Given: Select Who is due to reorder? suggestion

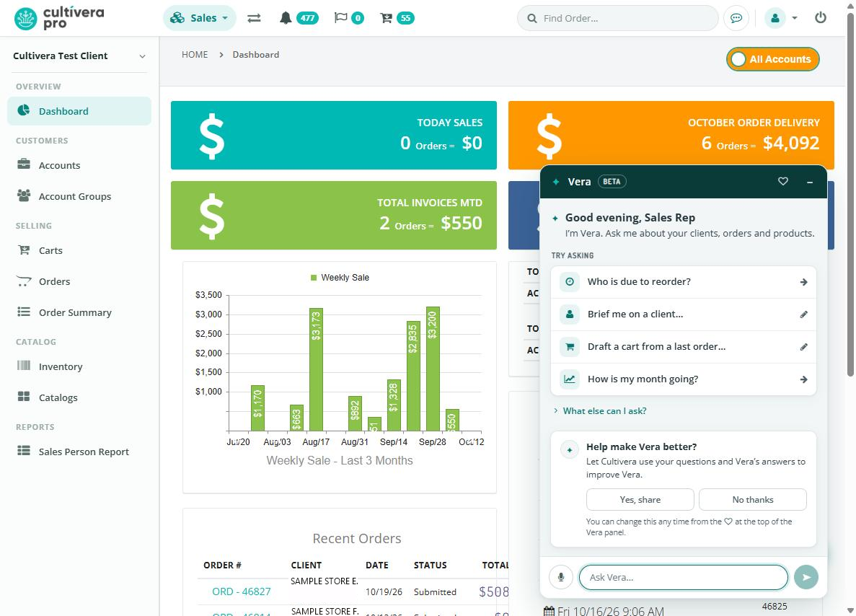Looking at the screenshot, I should point(684,282).
